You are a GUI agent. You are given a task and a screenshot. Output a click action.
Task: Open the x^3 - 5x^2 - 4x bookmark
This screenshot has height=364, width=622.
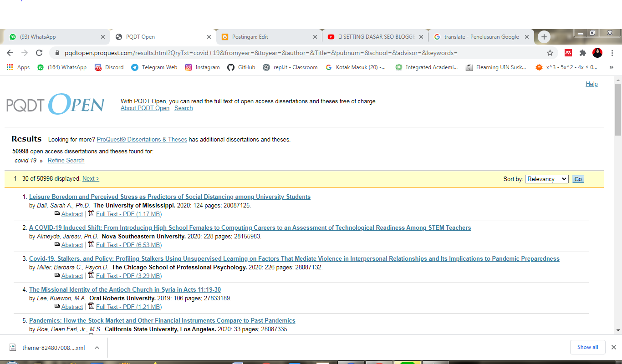coord(567,67)
